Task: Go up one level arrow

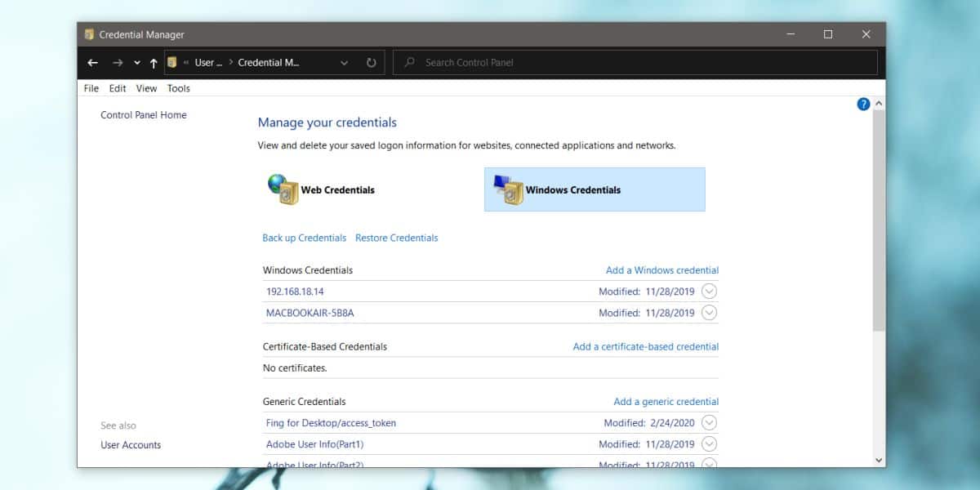Action: coord(153,62)
